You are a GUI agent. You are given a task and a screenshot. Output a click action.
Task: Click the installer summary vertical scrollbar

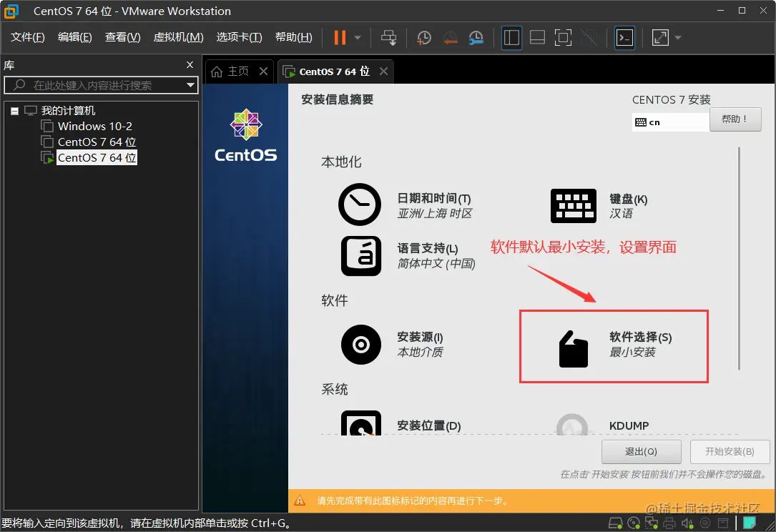point(739,258)
